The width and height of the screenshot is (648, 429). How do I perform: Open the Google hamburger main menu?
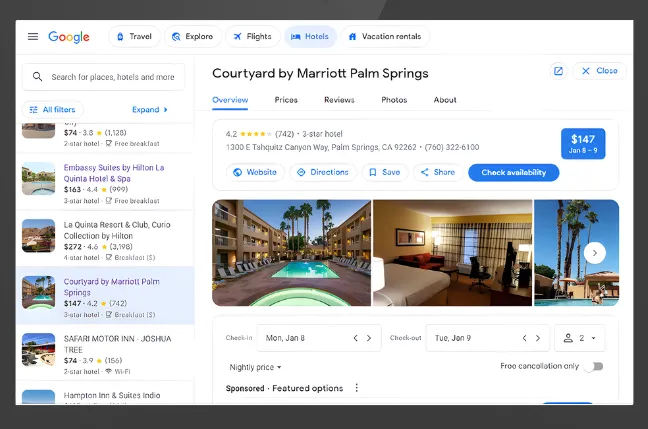pos(33,37)
